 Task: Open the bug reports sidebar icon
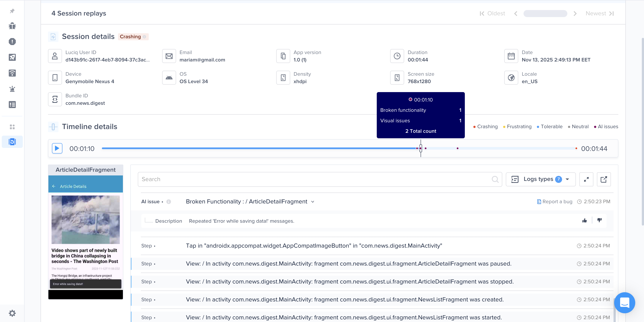(12, 26)
